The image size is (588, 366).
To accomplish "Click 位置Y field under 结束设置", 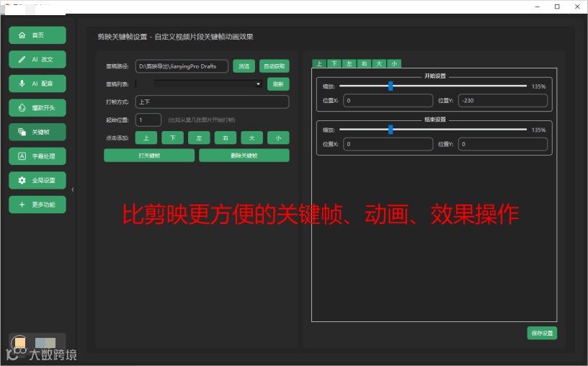I will point(503,144).
